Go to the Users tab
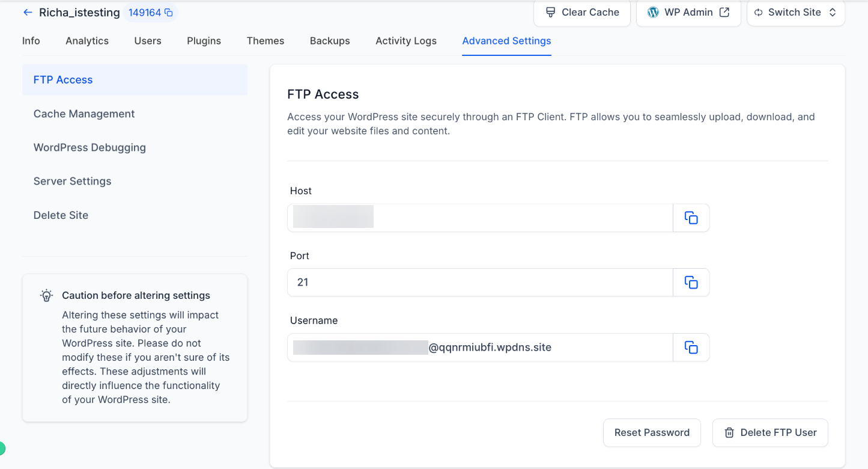Screen dimensions: 868x469 pos(148,41)
